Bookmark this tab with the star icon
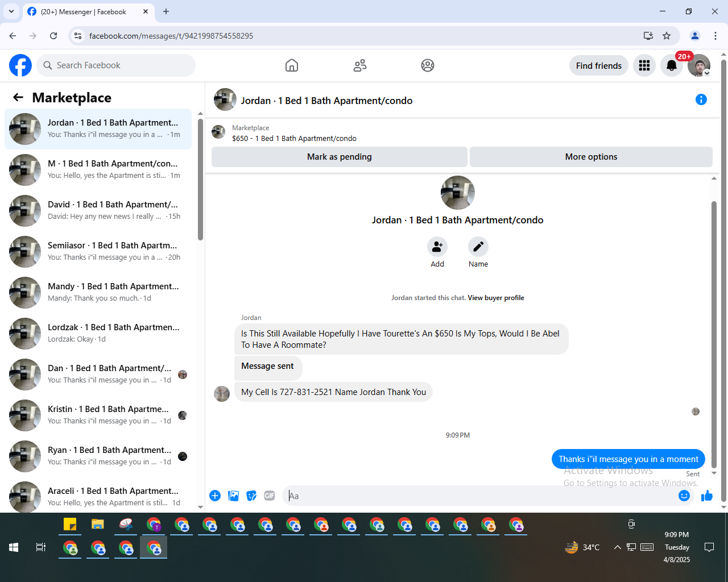 click(x=667, y=36)
